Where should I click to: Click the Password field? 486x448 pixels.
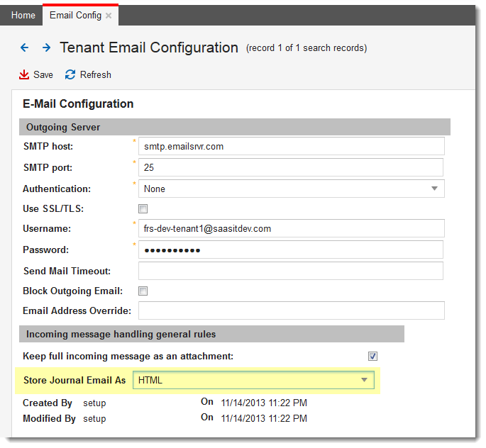point(291,250)
